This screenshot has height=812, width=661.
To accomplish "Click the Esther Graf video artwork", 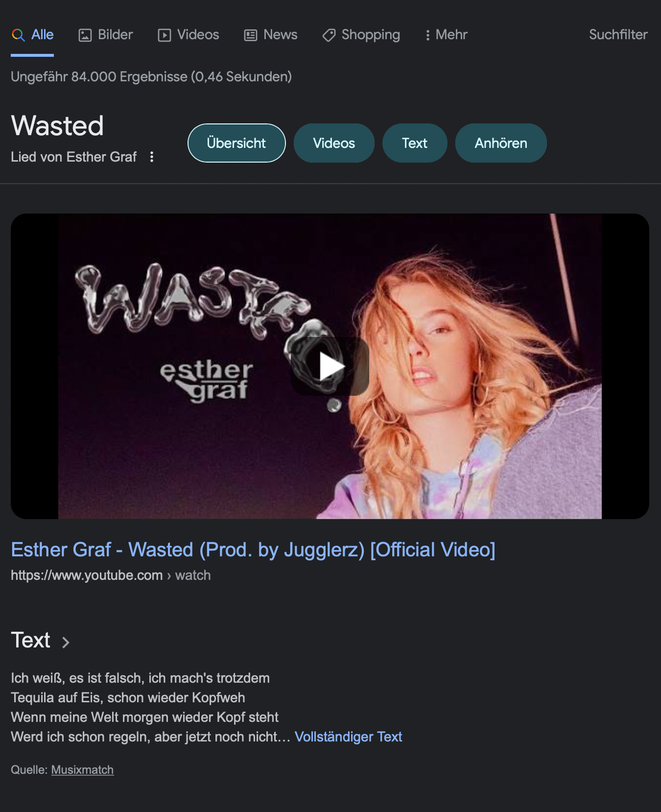I will coord(330,366).
